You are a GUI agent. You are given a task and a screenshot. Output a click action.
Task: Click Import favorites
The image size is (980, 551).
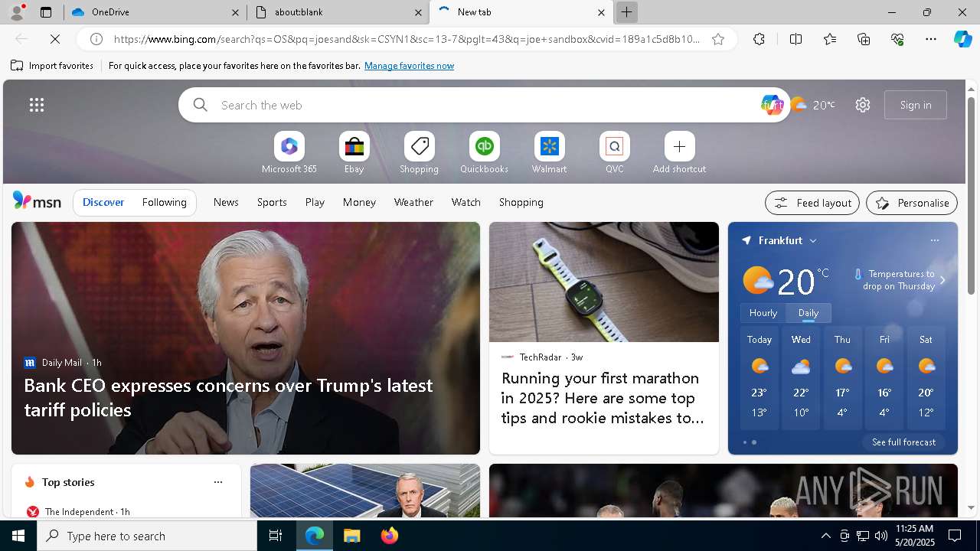tap(52, 66)
